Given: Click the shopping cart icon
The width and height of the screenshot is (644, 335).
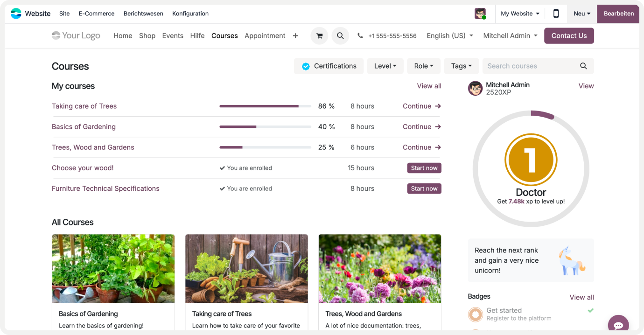Looking at the screenshot, I should (319, 35).
